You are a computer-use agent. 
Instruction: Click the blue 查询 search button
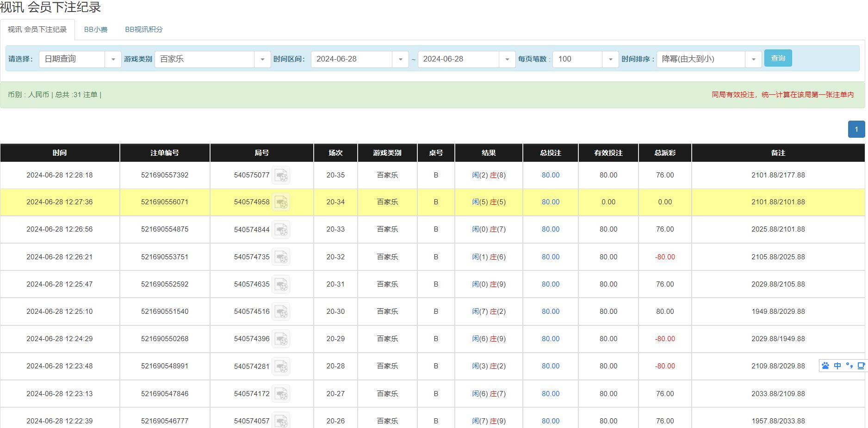pos(778,58)
